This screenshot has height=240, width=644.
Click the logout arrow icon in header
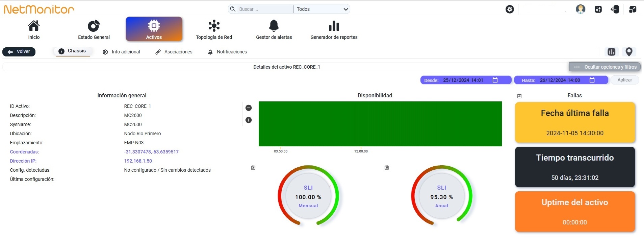click(x=615, y=9)
